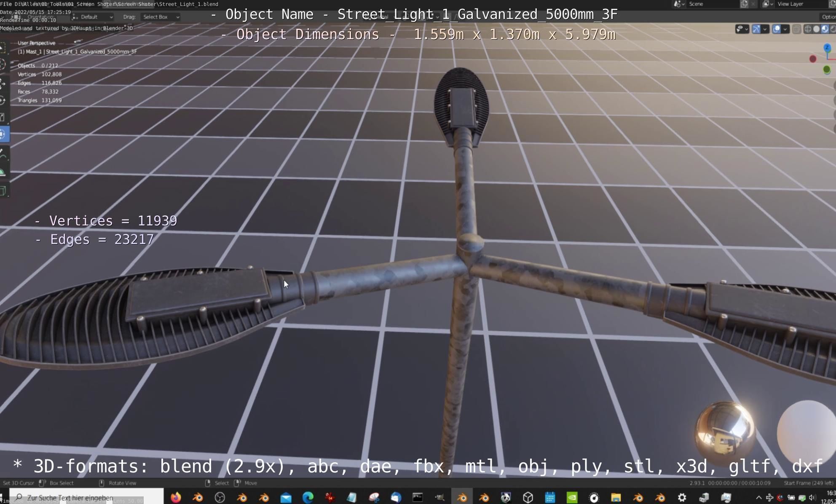Click 'Rotate View' hint in status bar
The height and width of the screenshot is (504, 836).
click(123, 483)
